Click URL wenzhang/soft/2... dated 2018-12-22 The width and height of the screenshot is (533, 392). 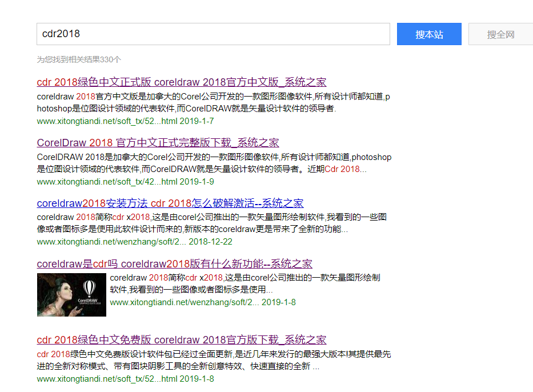(x=134, y=242)
